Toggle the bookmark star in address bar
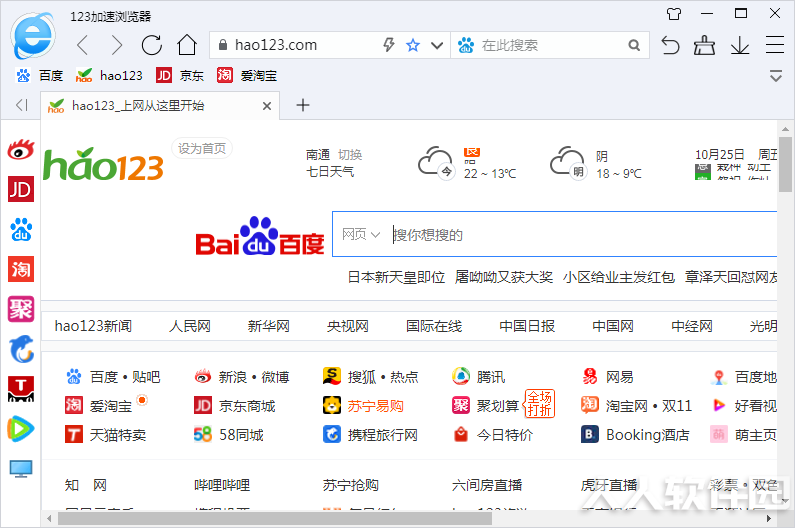 click(413, 45)
